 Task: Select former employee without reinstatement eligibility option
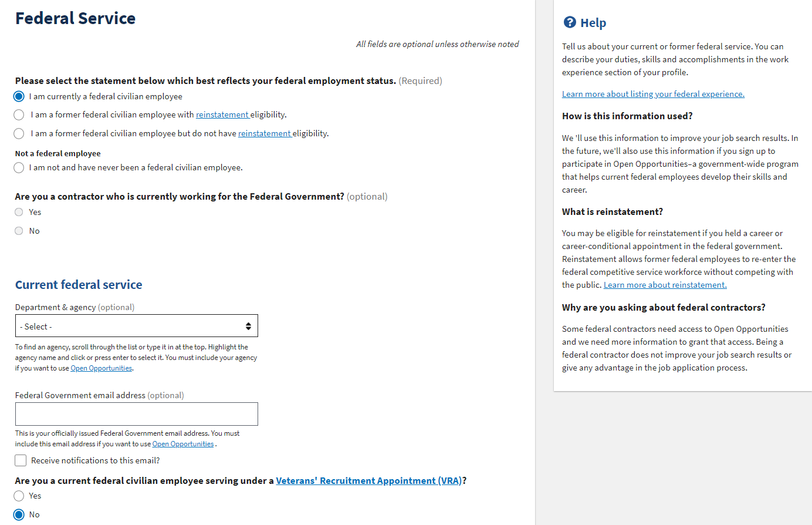19,133
